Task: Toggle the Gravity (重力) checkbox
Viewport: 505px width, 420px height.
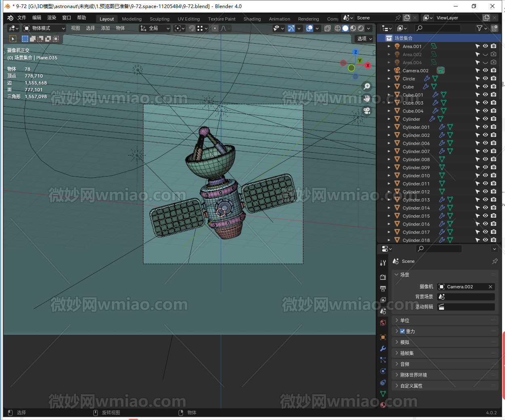Action: (x=402, y=331)
